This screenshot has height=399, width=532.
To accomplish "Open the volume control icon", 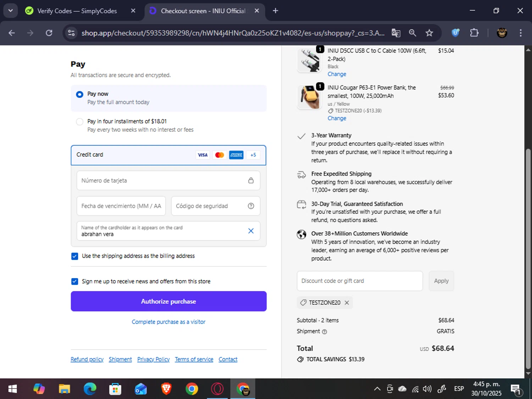I will tap(427, 389).
